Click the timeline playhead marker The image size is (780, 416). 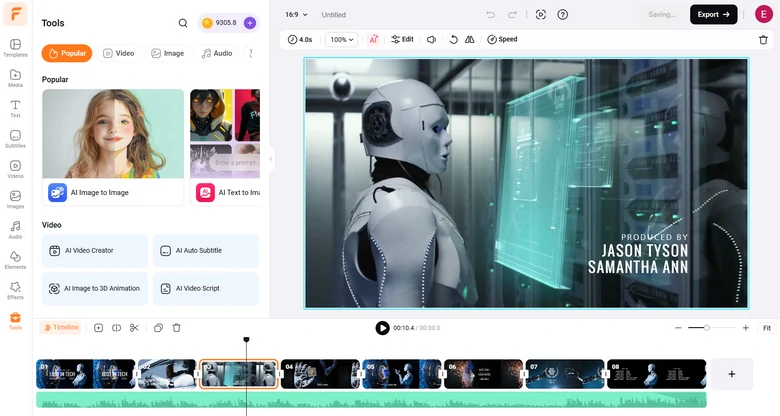[x=246, y=339]
